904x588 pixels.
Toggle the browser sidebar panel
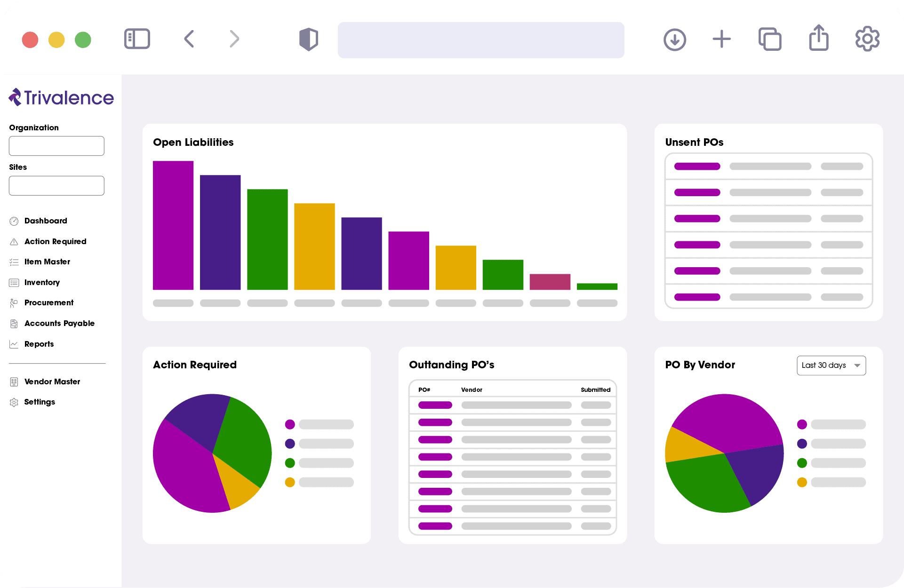136,39
